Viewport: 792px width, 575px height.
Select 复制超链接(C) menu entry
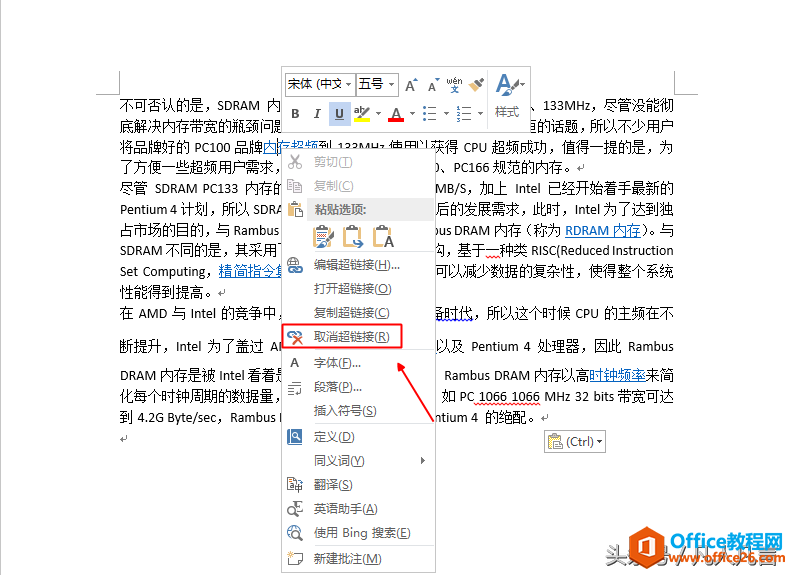(358, 313)
